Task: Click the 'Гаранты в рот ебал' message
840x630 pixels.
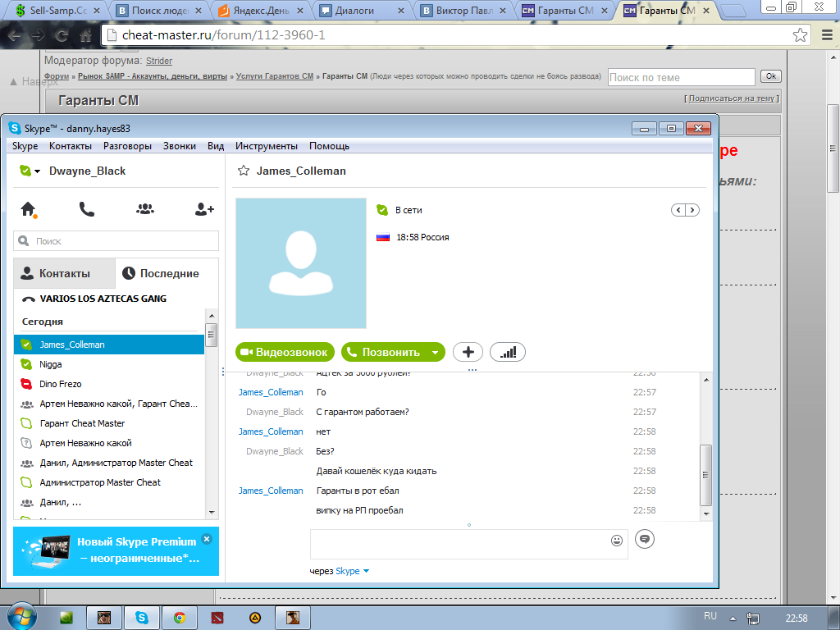Action: 358,491
